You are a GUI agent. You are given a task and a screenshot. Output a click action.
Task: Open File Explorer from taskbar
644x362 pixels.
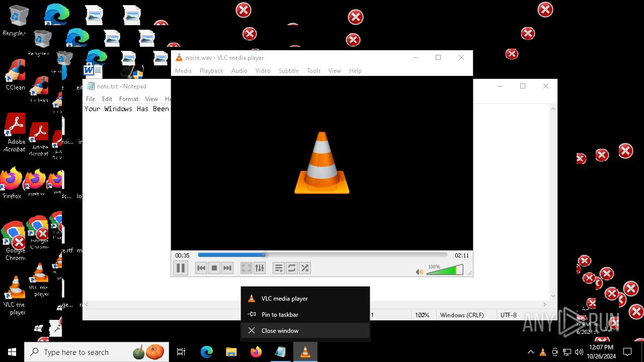tap(231, 352)
